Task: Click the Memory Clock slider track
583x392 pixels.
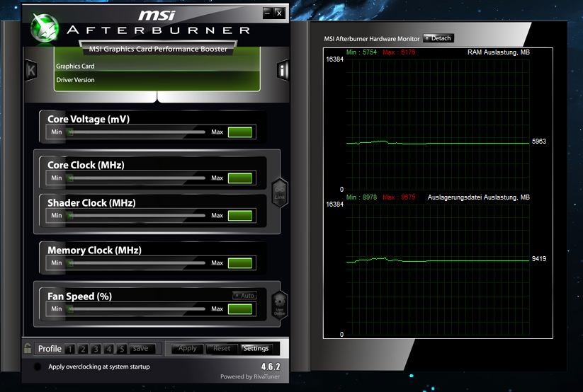Action: point(137,263)
